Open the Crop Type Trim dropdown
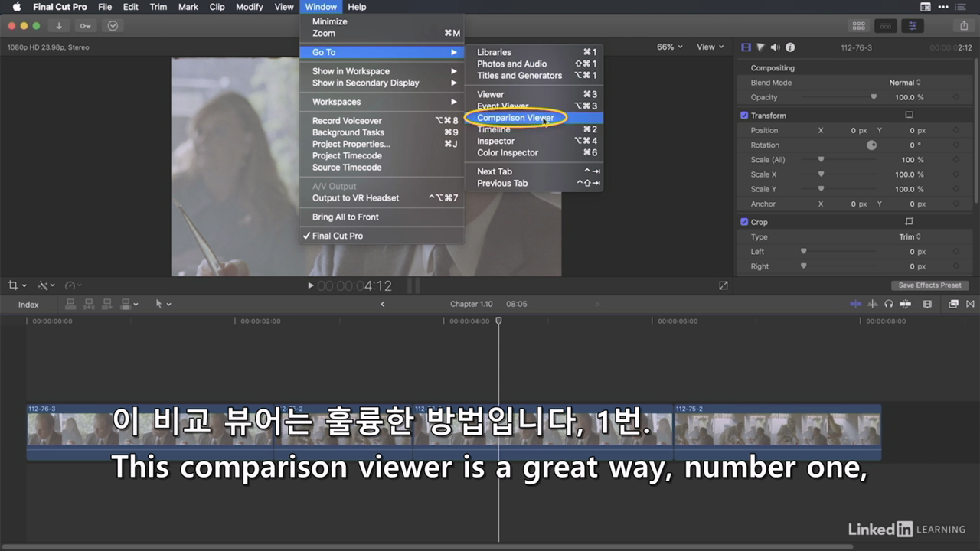Image resolution: width=980 pixels, height=551 pixels. [910, 237]
